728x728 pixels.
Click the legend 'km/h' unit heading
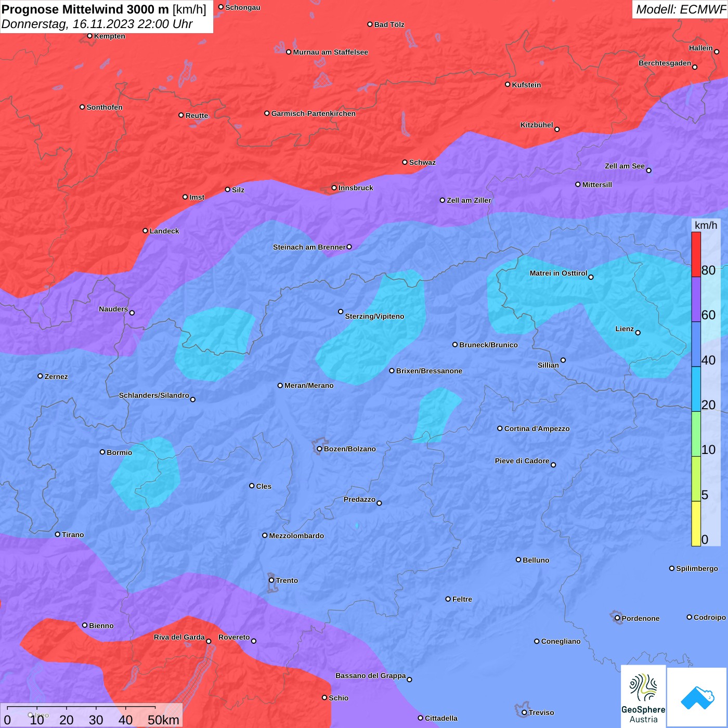(x=706, y=225)
